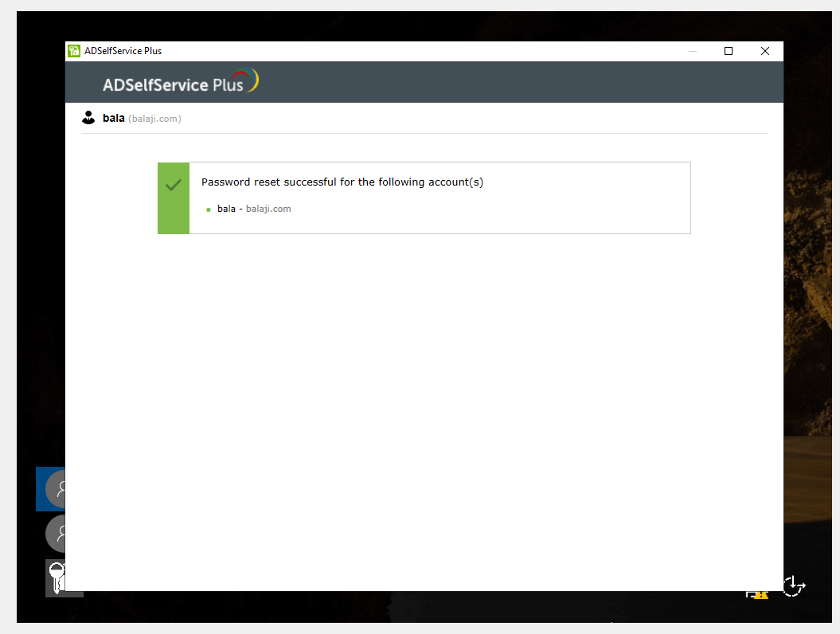Click the ADSelfService Plus title bar app icon

point(74,51)
